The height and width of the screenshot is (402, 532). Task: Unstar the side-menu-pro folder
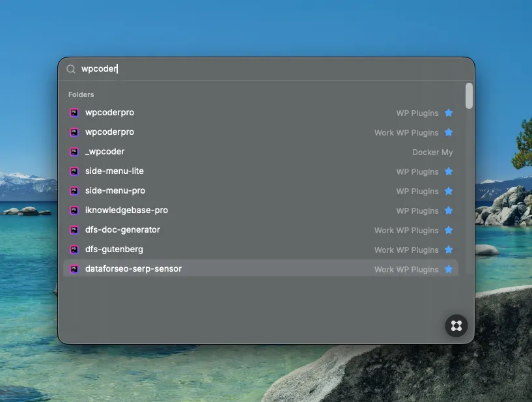449,191
